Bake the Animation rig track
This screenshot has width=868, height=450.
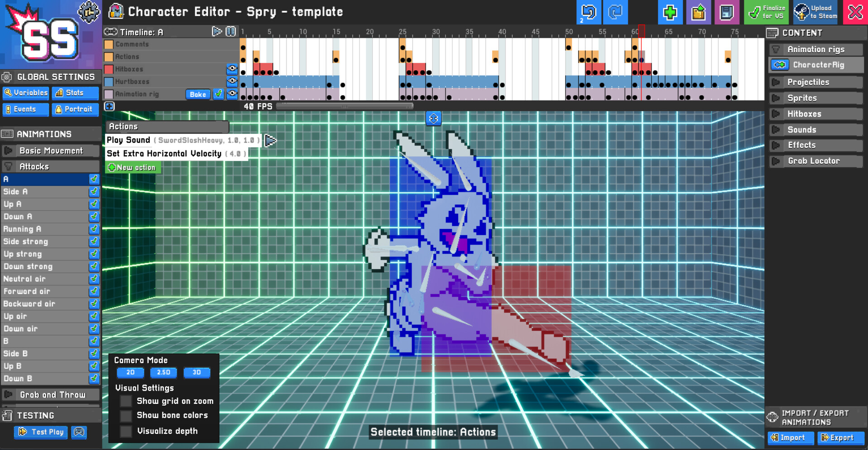click(x=198, y=94)
